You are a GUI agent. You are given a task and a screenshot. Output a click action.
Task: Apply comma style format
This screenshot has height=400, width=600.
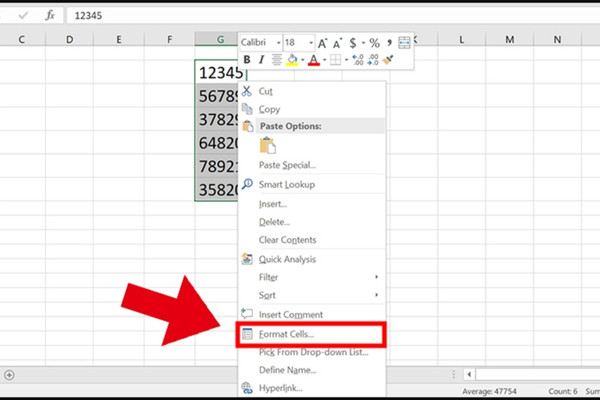point(389,42)
